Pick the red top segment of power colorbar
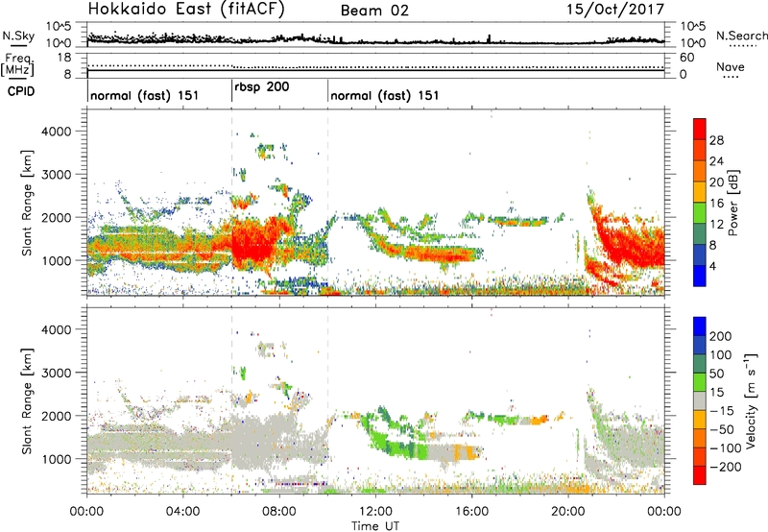Image resolution: width=768 pixels, height=532 pixels. 700,129
